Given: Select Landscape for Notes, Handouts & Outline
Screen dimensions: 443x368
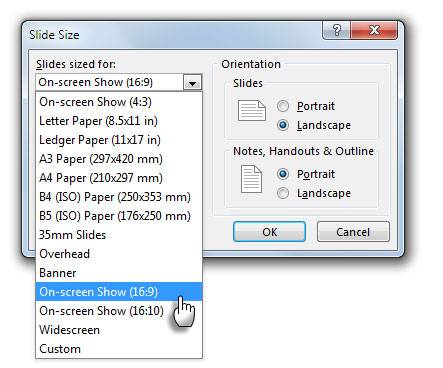Looking at the screenshot, I should coord(283,193).
